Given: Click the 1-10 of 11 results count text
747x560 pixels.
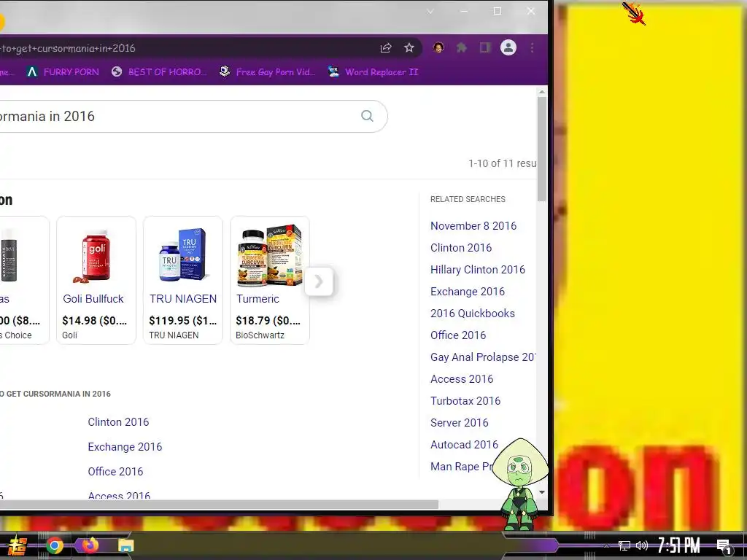Looking at the screenshot, I should click(502, 163).
